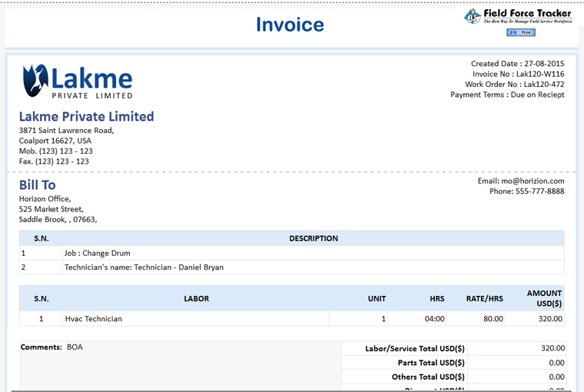Click the Invoice page heading

290,25
